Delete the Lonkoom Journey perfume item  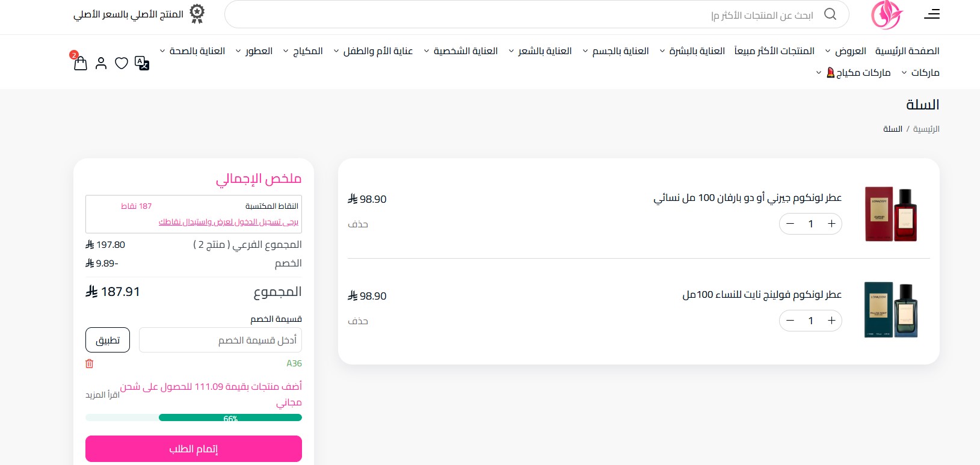click(358, 224)
